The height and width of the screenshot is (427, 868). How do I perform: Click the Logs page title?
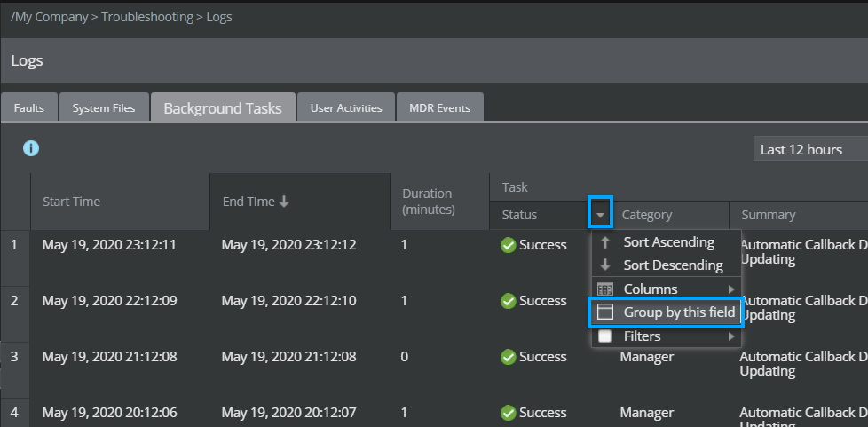28,61
